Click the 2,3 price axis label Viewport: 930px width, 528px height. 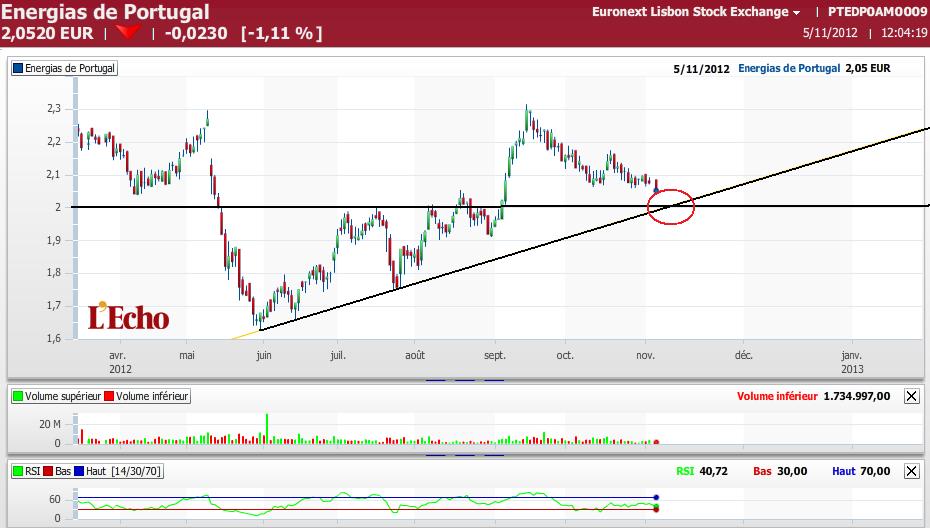pos(54,109)
